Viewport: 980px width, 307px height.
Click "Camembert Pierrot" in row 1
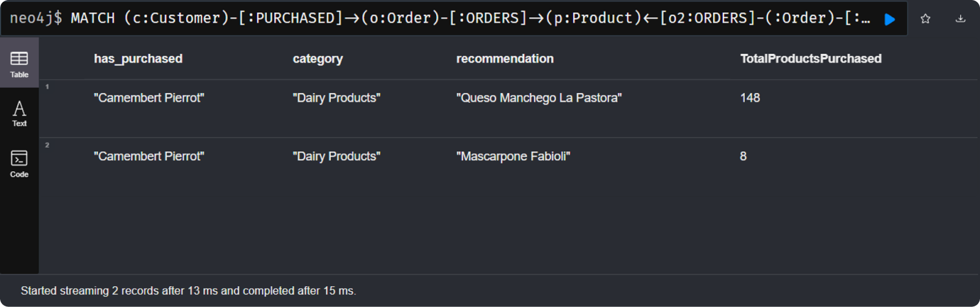[149, 98]
